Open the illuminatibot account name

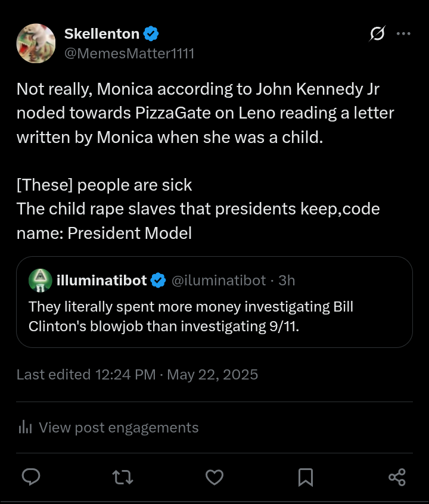click(x=102, y=280)
